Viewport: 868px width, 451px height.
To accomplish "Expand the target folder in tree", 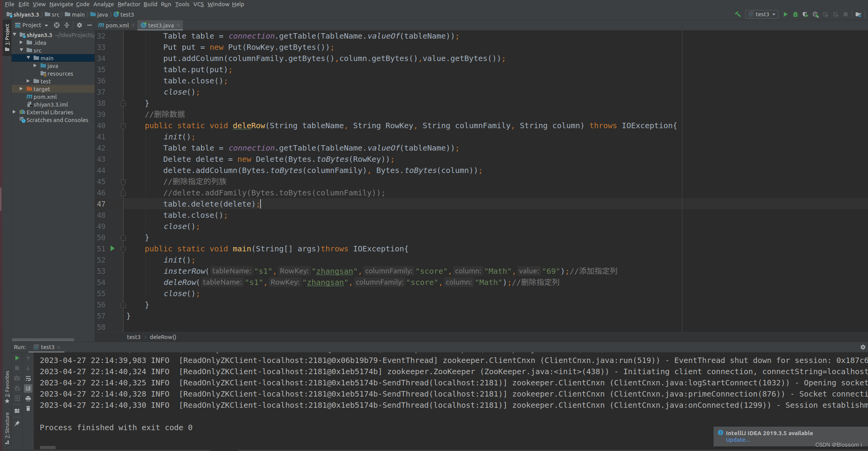I will pyautogui.click(x=21, y=89).
